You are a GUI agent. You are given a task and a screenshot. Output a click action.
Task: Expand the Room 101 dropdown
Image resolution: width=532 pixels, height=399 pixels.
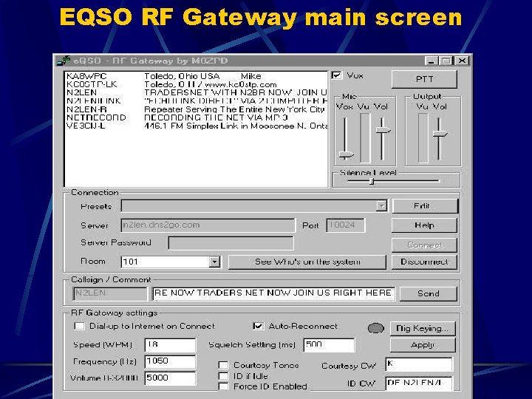click(214, 262)
